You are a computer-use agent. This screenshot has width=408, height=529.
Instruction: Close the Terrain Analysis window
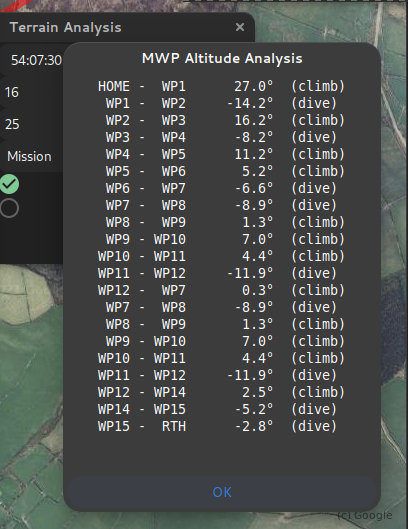pyautogui.click(x=240, y=27)
